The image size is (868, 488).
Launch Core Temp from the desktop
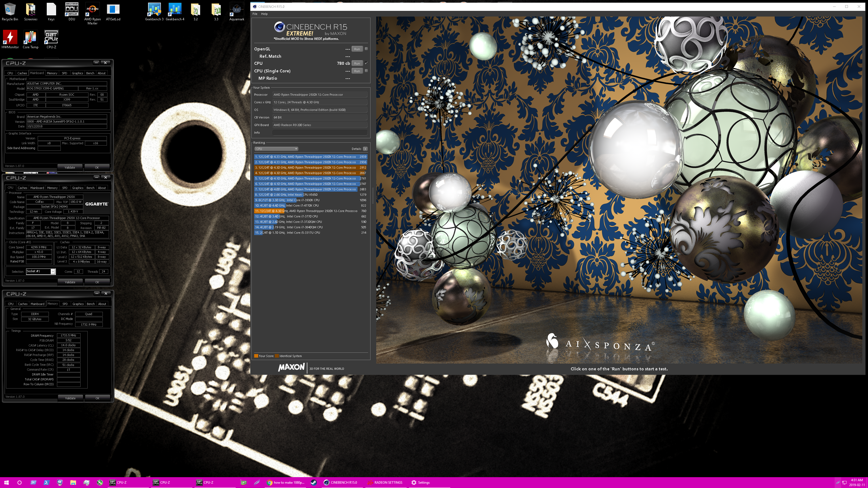coord(31,40)
